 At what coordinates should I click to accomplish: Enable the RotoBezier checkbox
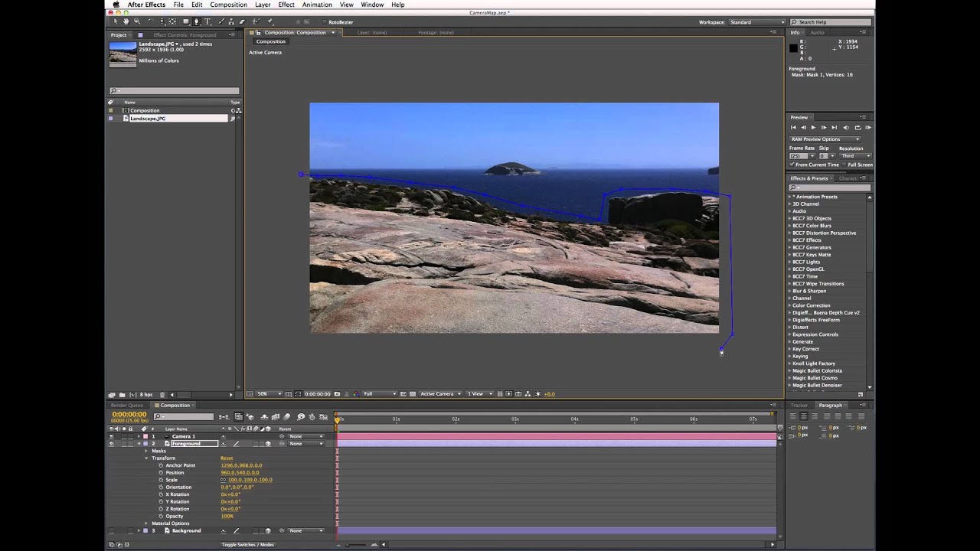(x=324, y=22)
